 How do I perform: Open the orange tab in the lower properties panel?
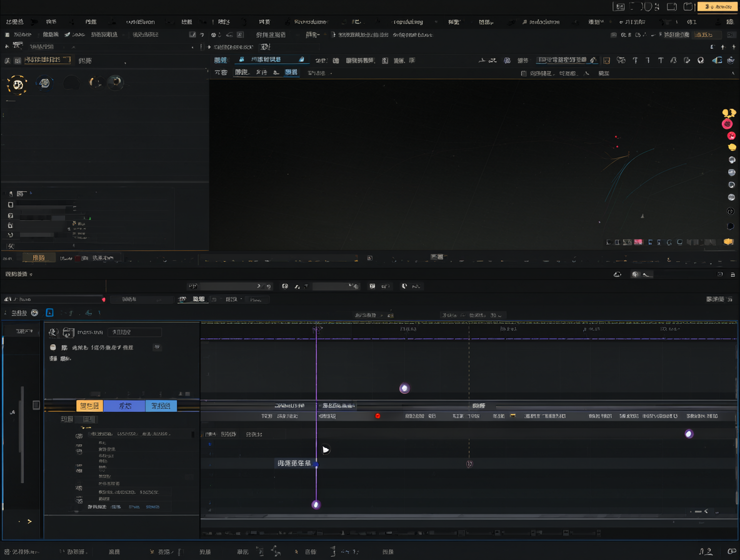tap(89, 406)
